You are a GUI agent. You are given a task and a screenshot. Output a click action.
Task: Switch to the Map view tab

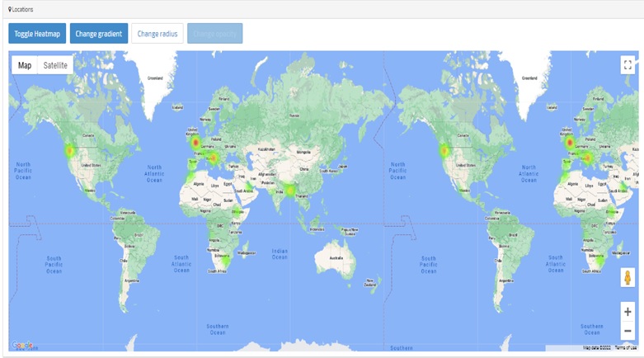(x=25, y=65)
